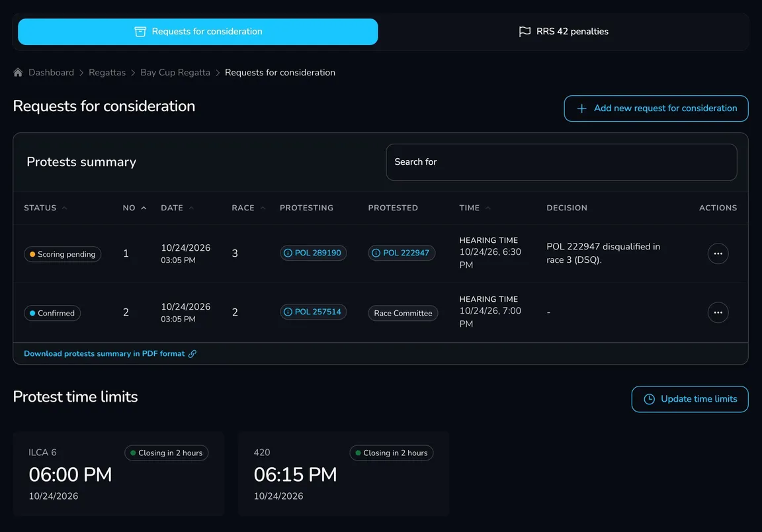The height and width of the screenshot is (532, 762).
Task: Click the DECISION column header
Action: click(x=567, y=208)
